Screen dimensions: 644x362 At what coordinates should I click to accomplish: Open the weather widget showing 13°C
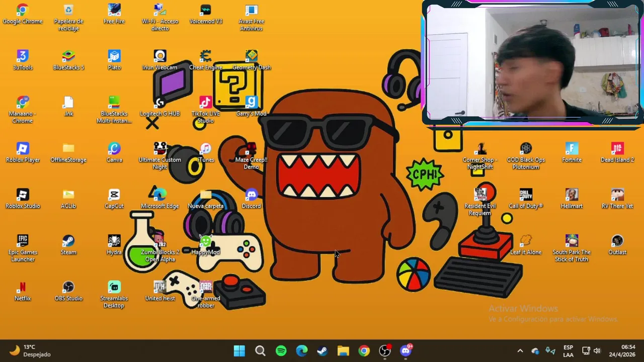coord(30,350)
